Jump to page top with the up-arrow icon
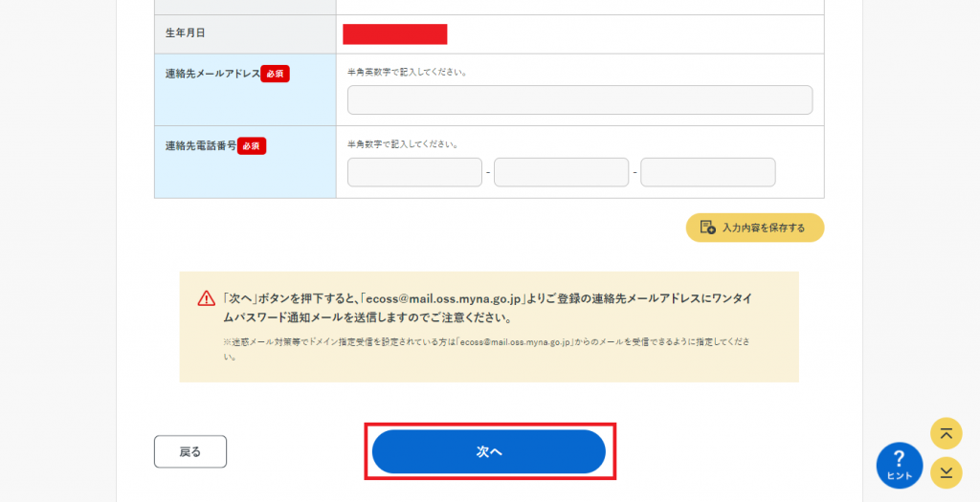This screenshot has width=980, height=502. click(947, 434)
